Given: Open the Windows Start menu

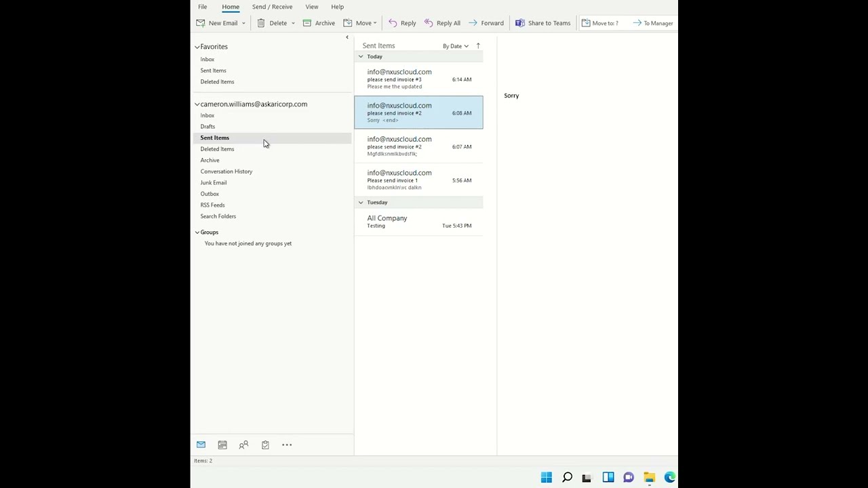Looking at the screenshot, I should click(547, 477).
